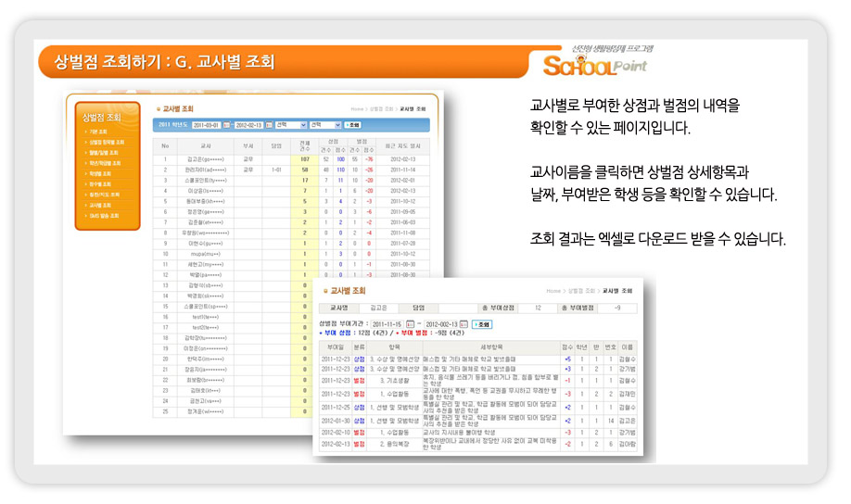Expand the second 선택 dropdown in filter bar
Viewport: 851px width, 504px height.
(x=324, y=125)
